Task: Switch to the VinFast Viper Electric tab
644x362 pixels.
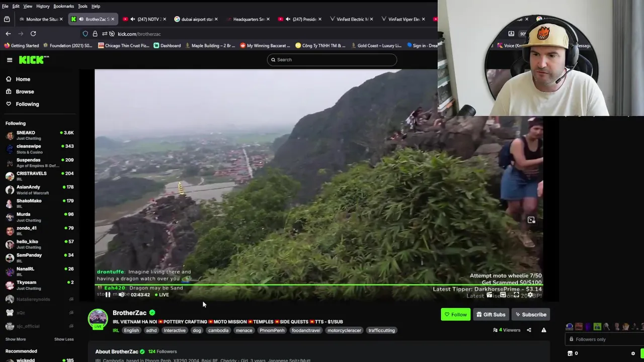Action: [403, 19]
